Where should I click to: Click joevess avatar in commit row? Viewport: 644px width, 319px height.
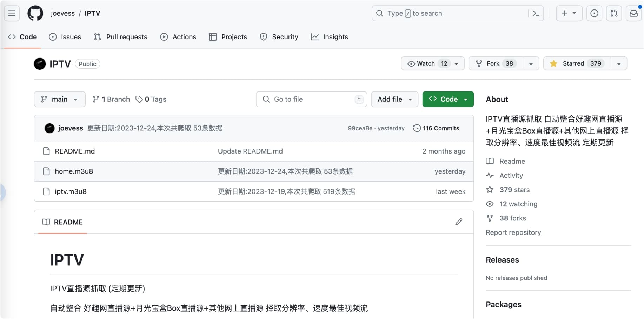click(49, 128)
